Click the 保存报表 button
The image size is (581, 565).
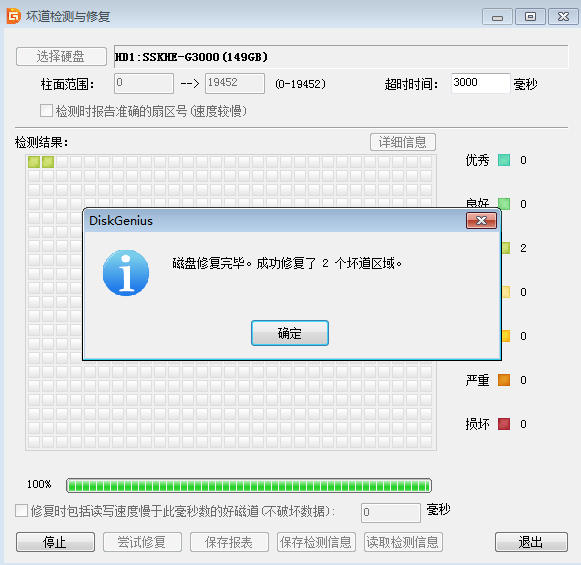pos(229,542)
